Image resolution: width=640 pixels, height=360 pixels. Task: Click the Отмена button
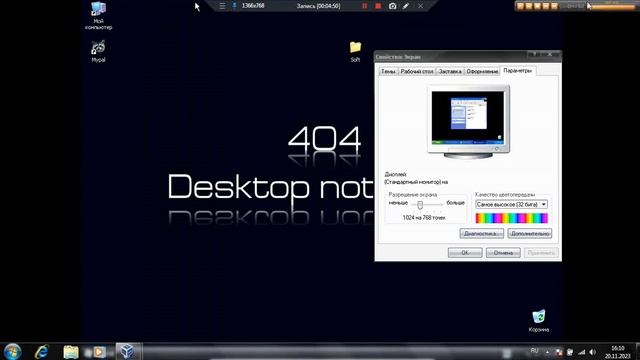click(503, 253)
